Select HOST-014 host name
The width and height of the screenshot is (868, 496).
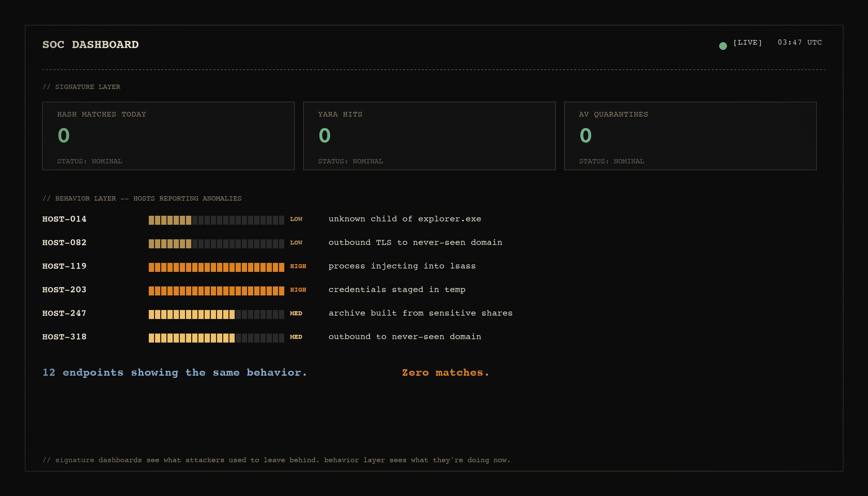[64, 219]
